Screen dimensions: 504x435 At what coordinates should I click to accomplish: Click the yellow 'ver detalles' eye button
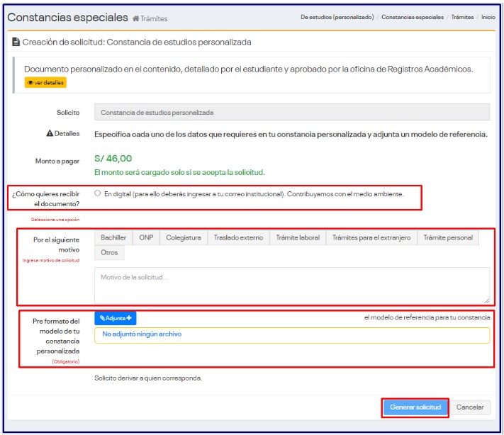[46, 83]
